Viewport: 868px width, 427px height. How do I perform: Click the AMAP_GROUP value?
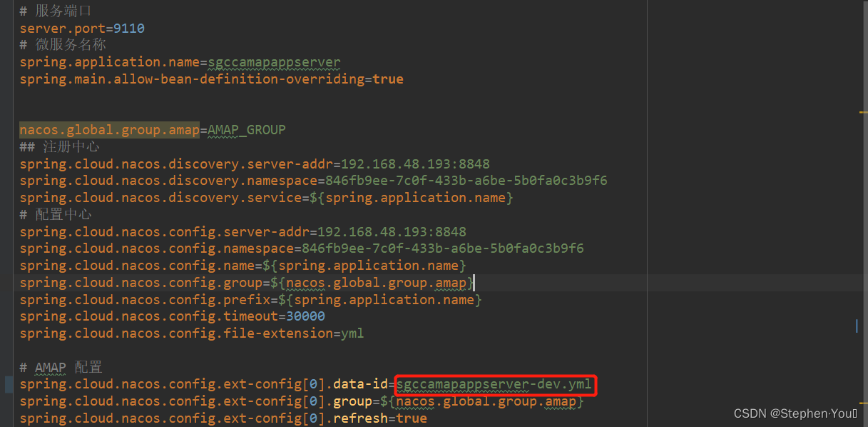[247, 130]
